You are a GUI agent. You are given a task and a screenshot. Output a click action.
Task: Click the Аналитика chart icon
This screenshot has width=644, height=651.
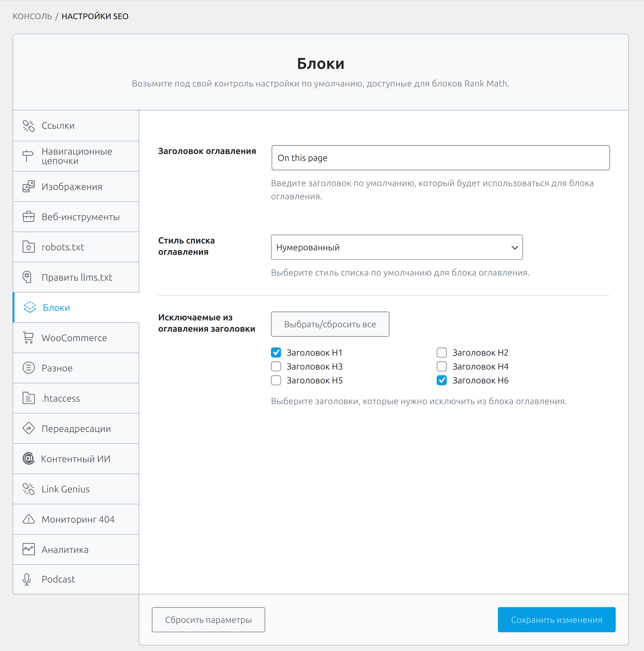coord(29,549)
